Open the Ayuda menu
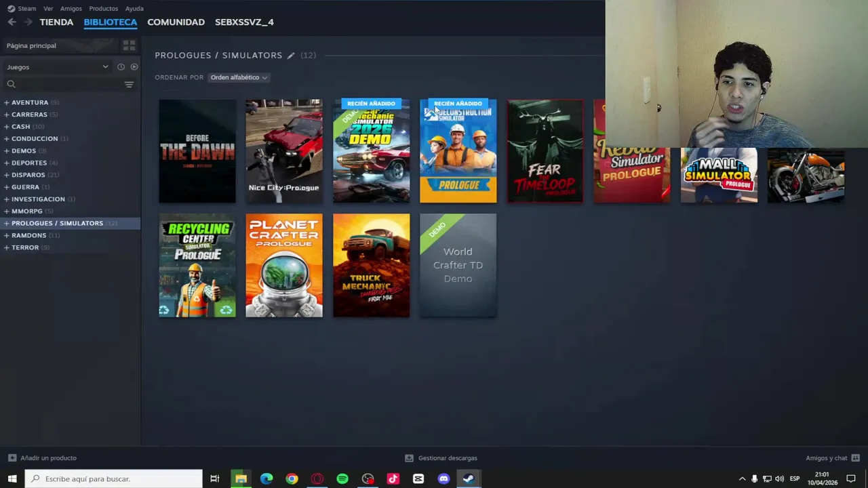Image resolution: width=868 pixels, height=488 pixels. click(134, 8)
